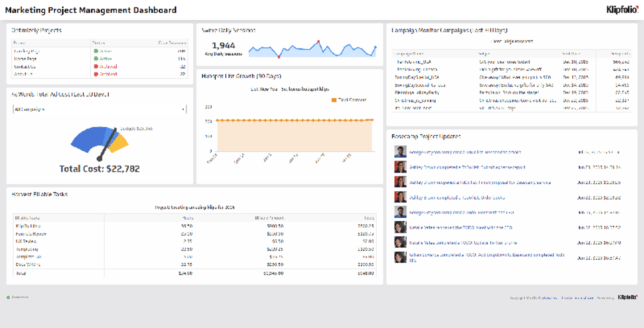The width and height of the screenshot is (644, 328).
Task: Click the dropdown arrow on the campaign selector
Action: 183,109
